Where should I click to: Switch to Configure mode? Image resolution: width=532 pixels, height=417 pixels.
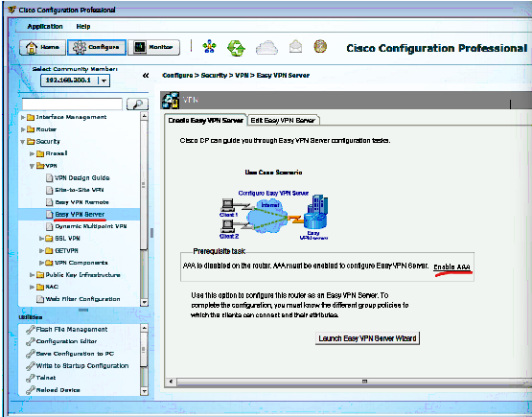(97, 47)
